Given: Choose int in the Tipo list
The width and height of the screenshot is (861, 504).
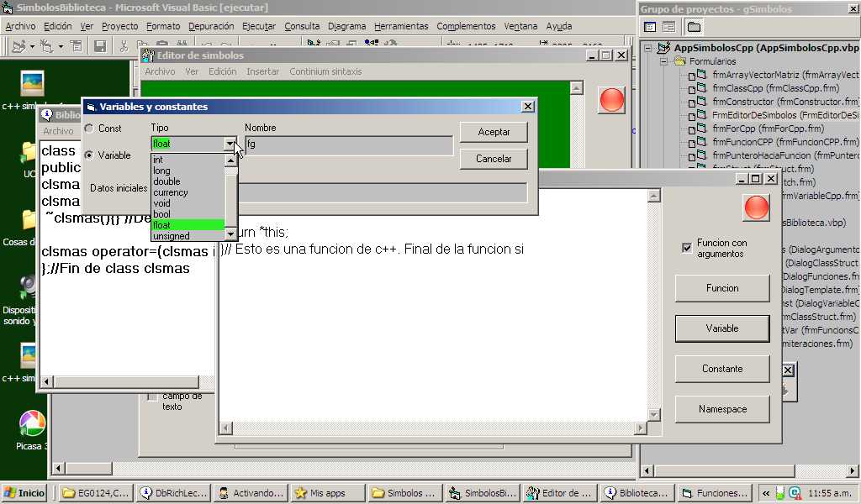Looking at the screenshot, I should pyautogui.click(x=188, y=160).
